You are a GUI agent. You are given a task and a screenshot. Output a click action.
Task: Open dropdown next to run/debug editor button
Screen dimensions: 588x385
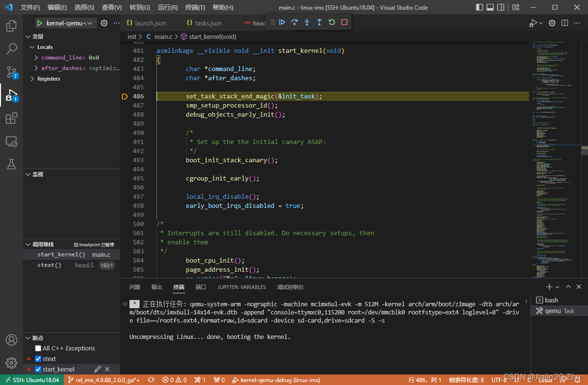click(x=541, y=23)
